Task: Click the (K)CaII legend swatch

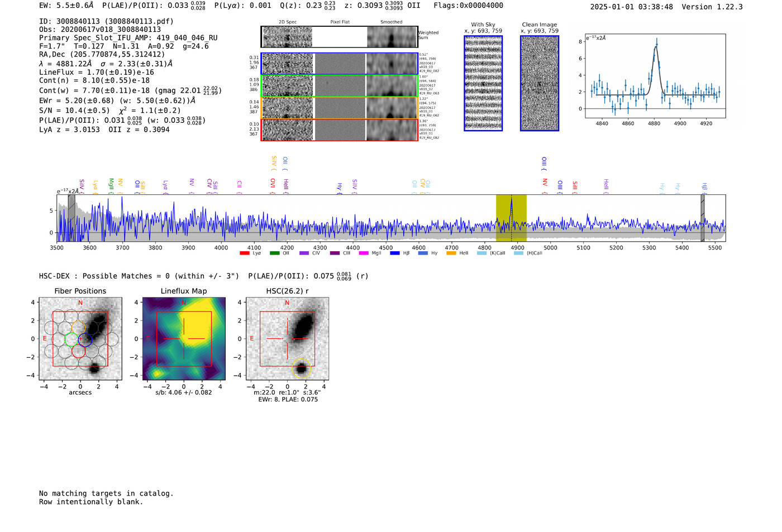Action: pyautogui.click(x=481, y=253)
